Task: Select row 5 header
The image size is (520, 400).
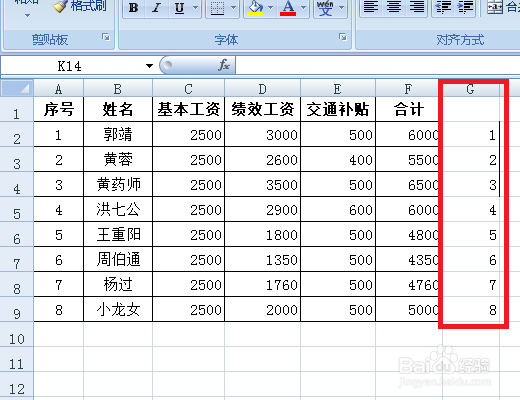Action: (x=17, y=209)
